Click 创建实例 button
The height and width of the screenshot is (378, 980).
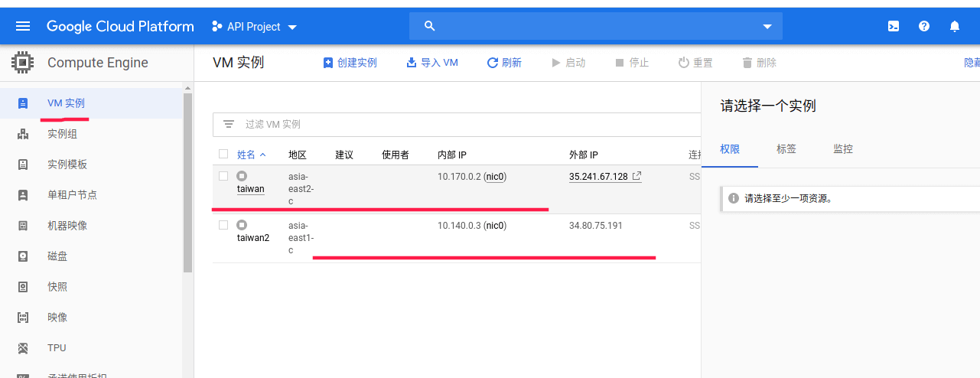tap(350, 63)
